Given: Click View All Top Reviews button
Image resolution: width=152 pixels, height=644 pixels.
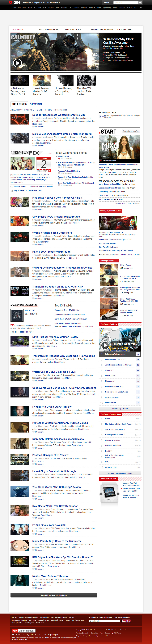Looking at the screenshot, I should pos(120,409).
